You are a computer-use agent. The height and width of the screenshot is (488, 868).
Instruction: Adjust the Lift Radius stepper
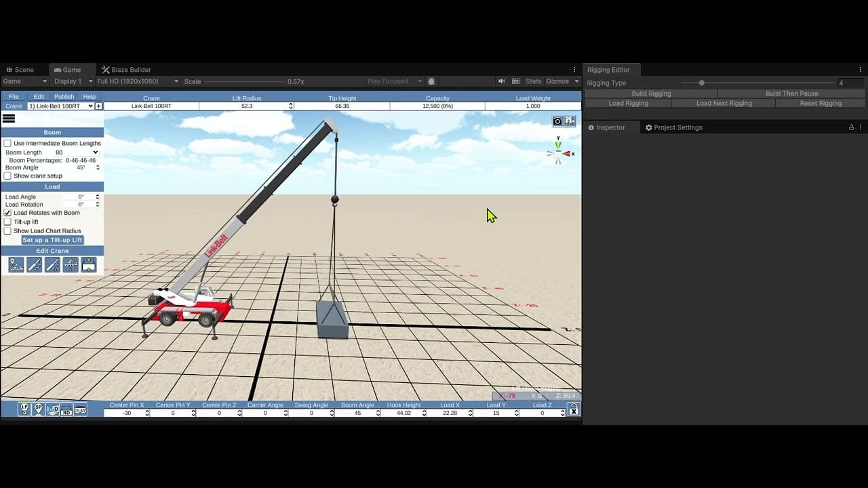pos(291,106)
